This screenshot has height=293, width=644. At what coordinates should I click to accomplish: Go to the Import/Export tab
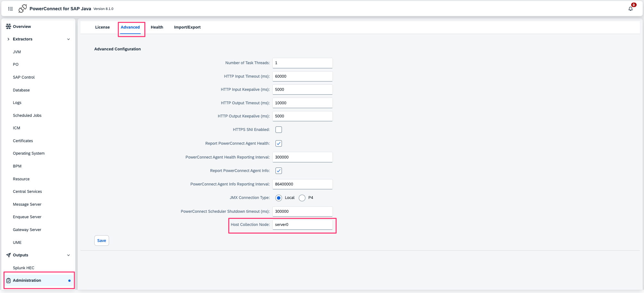pos(187,27)
